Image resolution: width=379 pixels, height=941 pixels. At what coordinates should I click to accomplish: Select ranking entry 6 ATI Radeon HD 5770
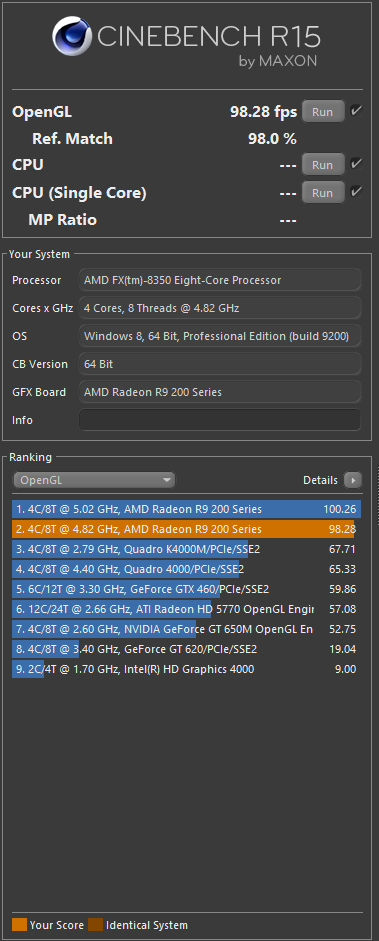[x=187, y=609]
